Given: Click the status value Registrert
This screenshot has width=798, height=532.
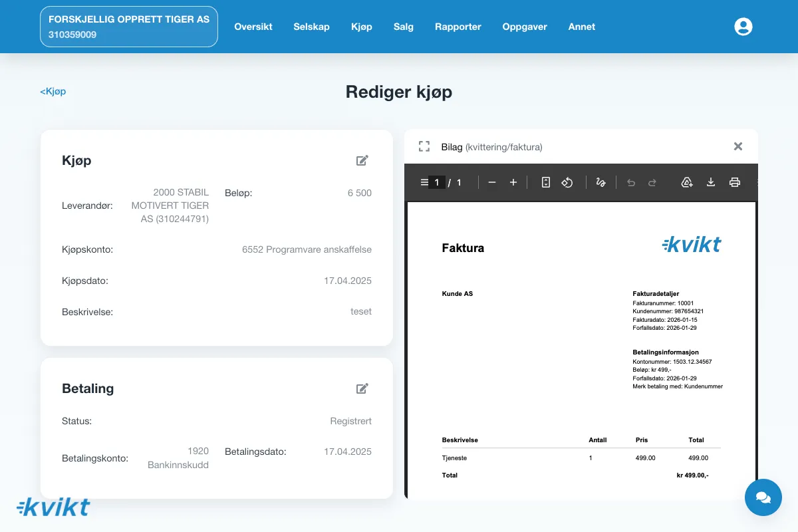Looking at the screenshot, I should tap(351, 421).
